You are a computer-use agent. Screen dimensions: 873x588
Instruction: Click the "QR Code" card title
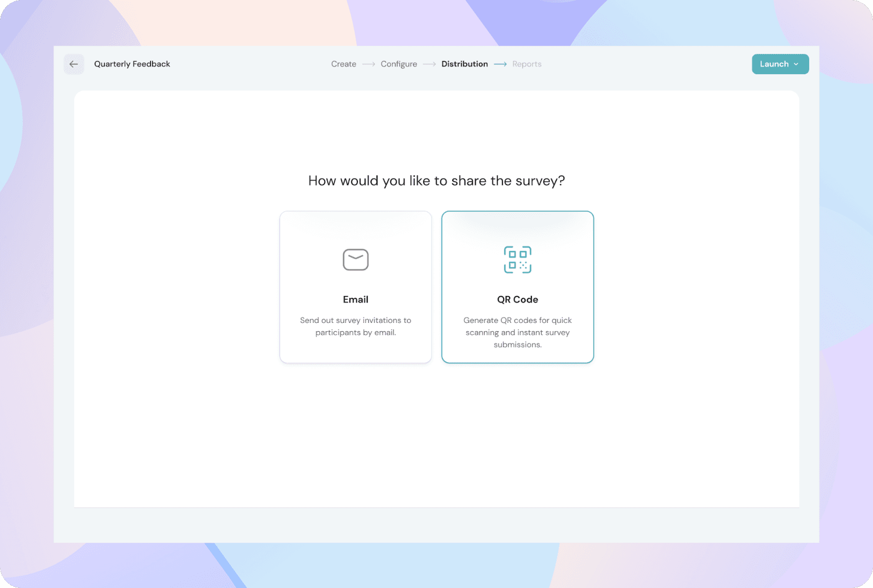point(517,299)
